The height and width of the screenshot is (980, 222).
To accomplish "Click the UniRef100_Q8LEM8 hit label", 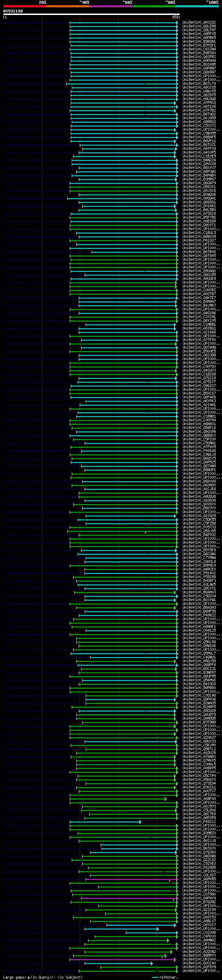I will click(x=199, y=26).
